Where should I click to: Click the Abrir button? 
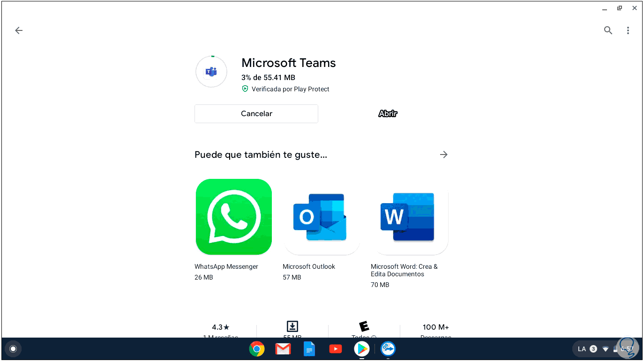[388, 114]
